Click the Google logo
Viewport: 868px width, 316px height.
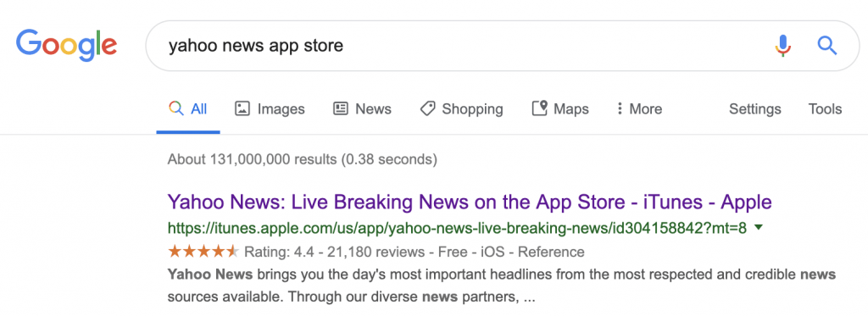pyautogui.click(x=66, y=46)
